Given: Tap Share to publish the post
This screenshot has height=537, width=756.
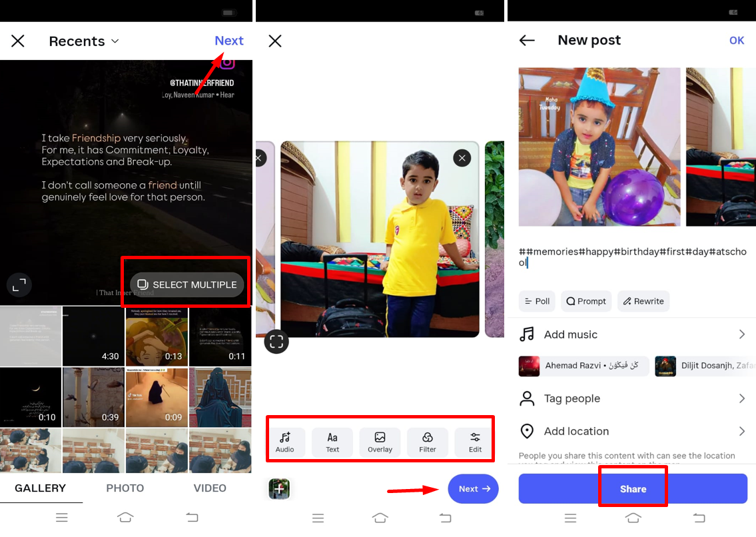Looking at the screenshot, I should click(x=632, y=488).
